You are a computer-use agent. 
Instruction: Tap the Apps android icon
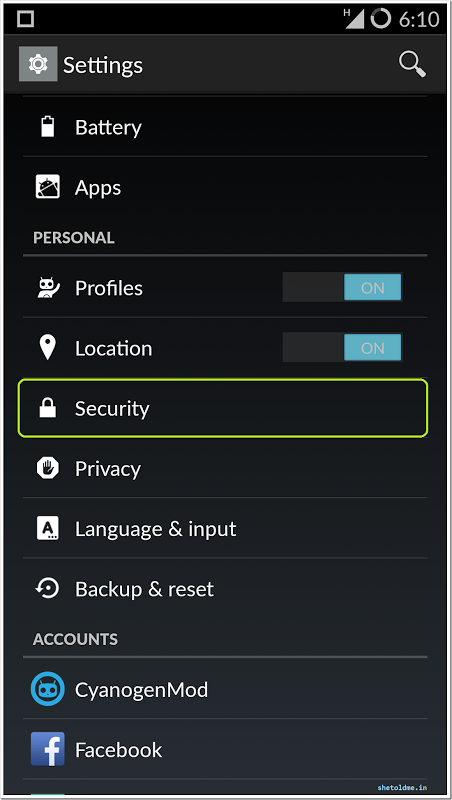tap(47, 187)
